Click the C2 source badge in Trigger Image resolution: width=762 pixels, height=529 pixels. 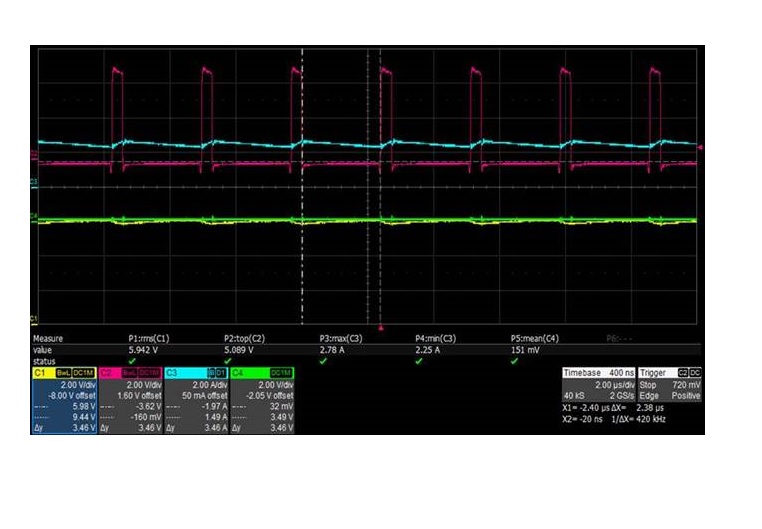(683, 373)
